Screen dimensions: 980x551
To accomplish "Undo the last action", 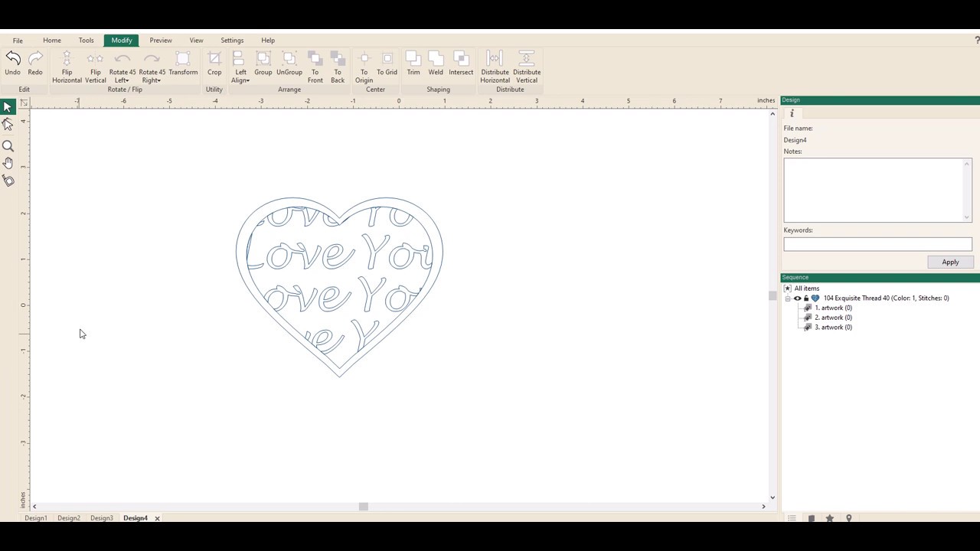I will [x=13, y=64].
